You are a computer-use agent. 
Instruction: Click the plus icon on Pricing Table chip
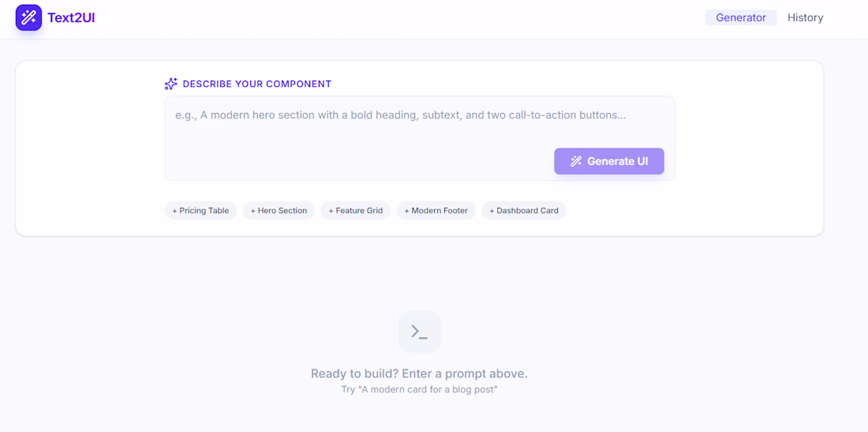[x=174, y=211]
